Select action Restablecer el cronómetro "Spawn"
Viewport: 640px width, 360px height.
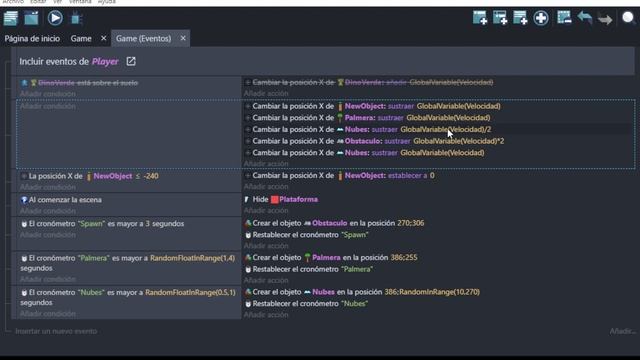(307, 235)
